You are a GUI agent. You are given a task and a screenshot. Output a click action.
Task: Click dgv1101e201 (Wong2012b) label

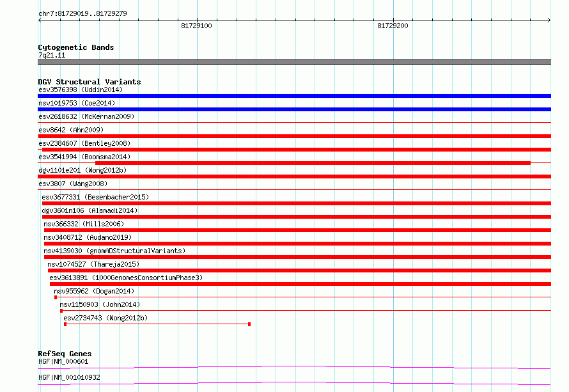click(x=82, y=170)
